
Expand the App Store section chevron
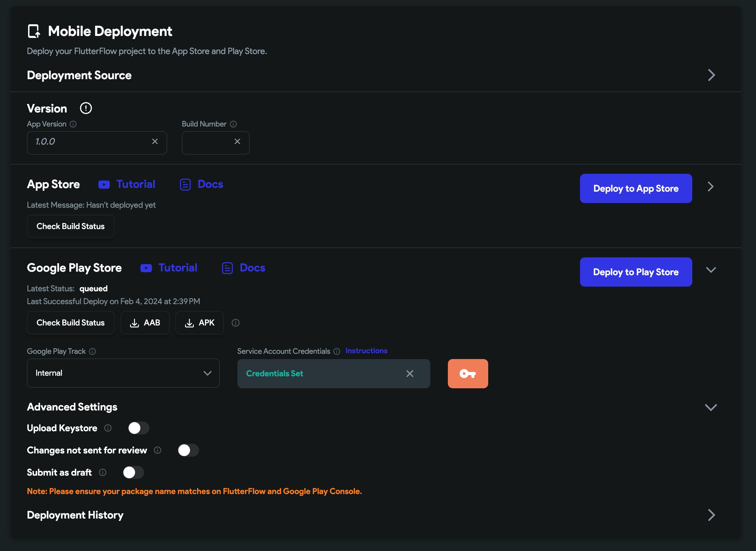(711, 187)
